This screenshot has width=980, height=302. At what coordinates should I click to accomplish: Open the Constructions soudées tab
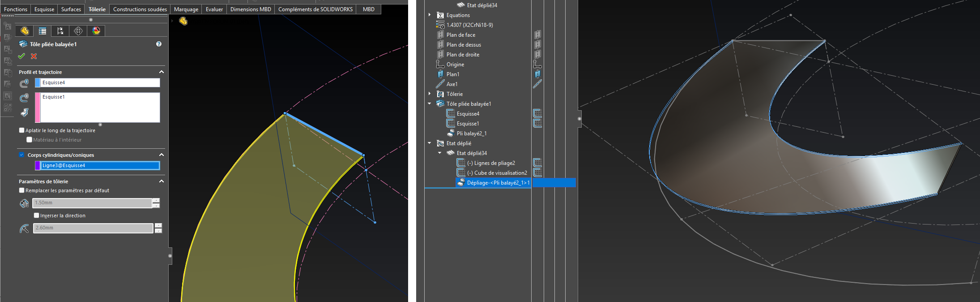coord(140,9)
